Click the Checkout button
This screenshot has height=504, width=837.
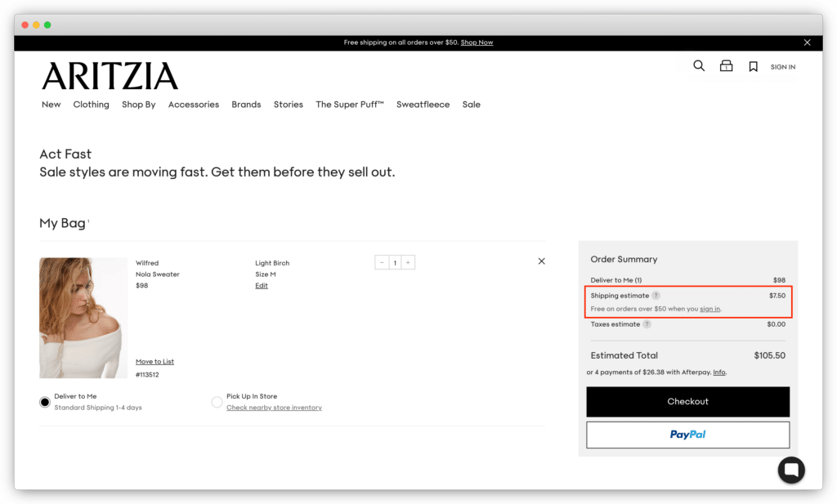click(x=687, y=402)
